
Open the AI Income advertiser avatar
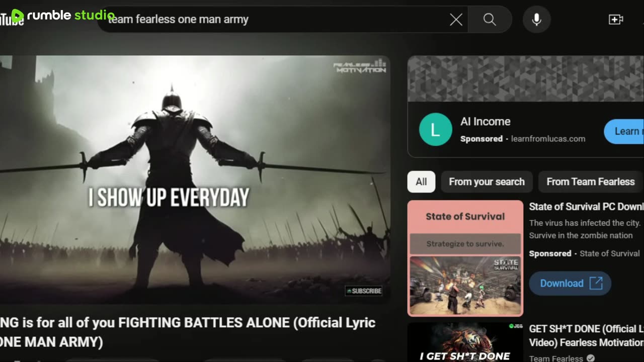[436, 130]
